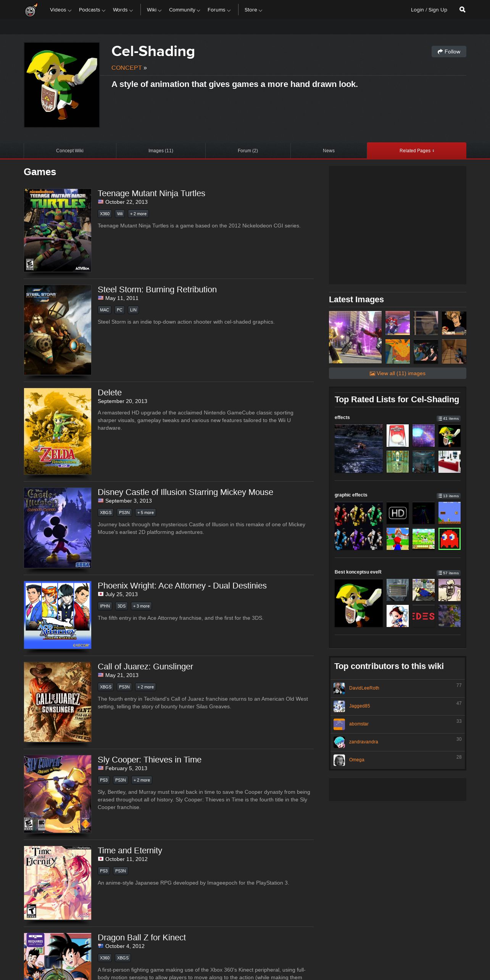Open Phoenix Wright Dual Destinies title
Screen dimensions: 490x980
point(182,586)
